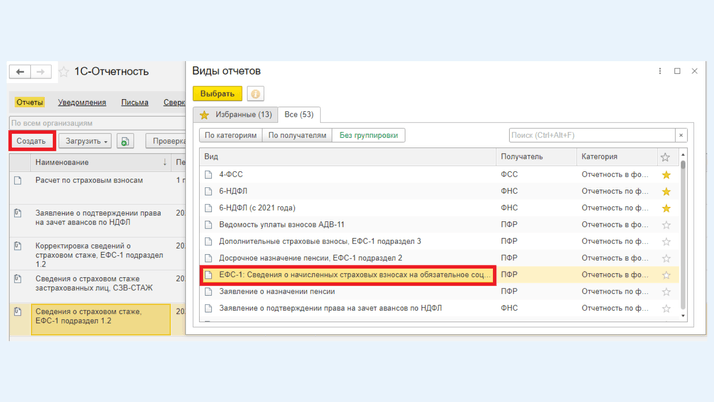This screenshot has height=402, width=714.
Task: Click icon of Расчет по страховым взносам
Action: click(18, 181)
